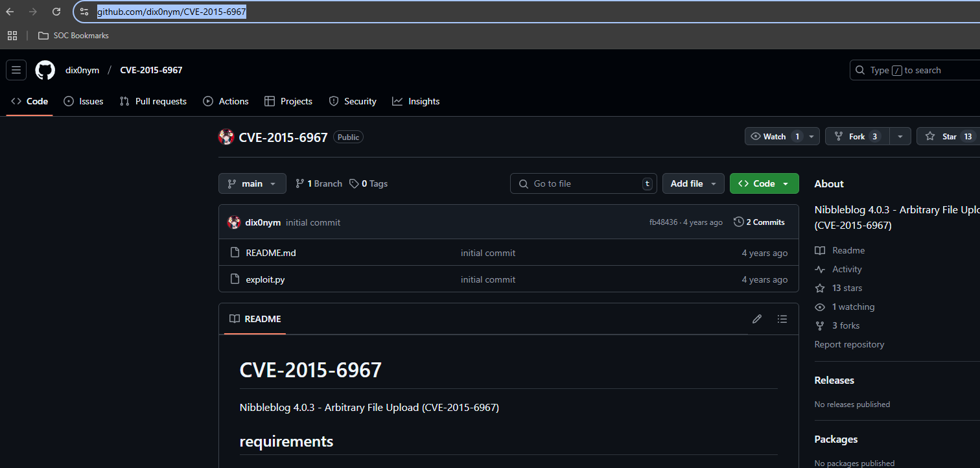Image resolution: width=980 pixels, height=468 pixels.
Task: Open the README outline list icon
Action: tap(782, 319)
